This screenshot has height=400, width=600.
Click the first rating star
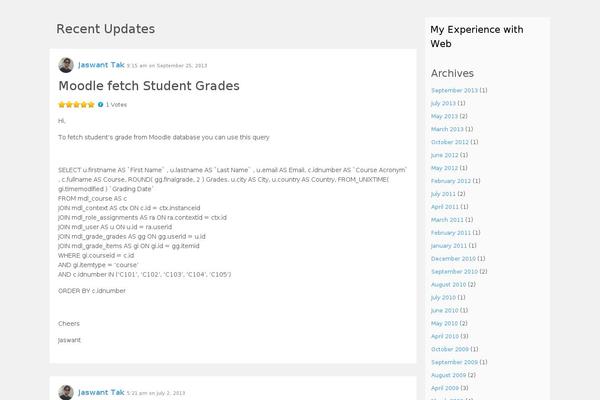click(62, 104)
